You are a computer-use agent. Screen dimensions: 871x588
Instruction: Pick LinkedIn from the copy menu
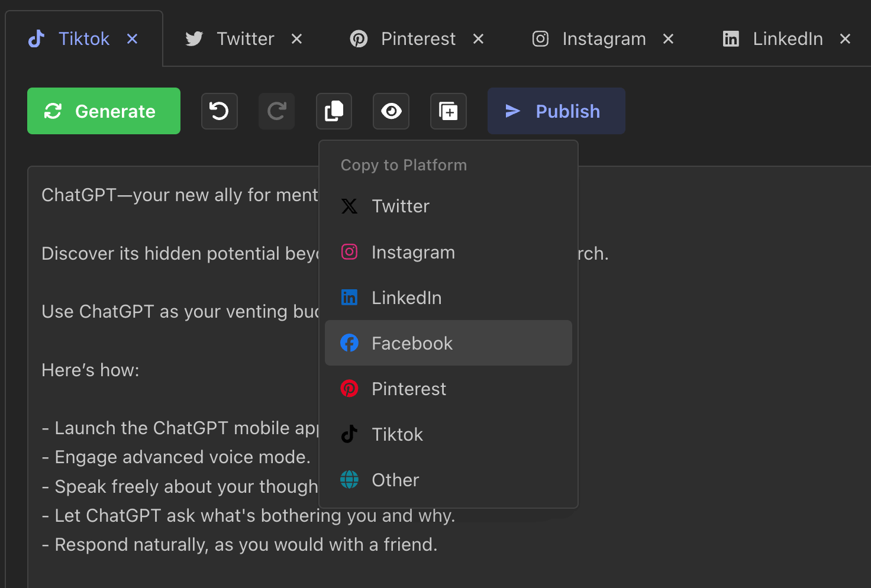pos(407,298)
